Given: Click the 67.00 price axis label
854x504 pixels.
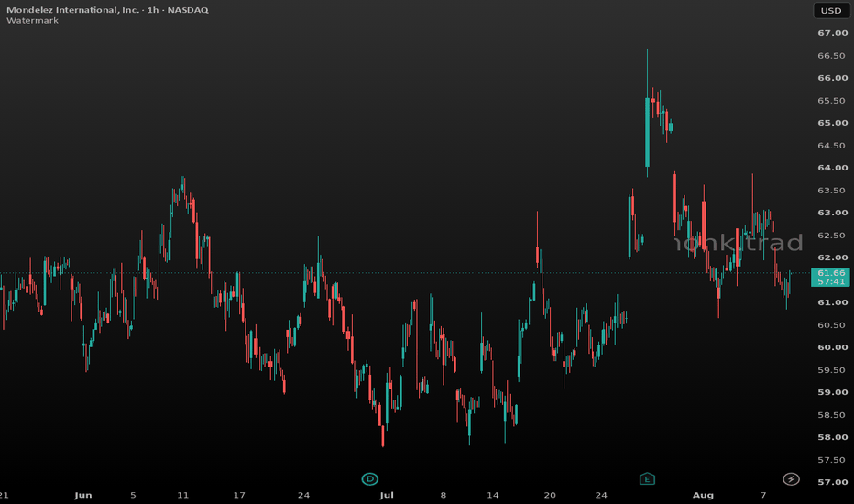Looking at the screenshot, I should click(832, 33).
